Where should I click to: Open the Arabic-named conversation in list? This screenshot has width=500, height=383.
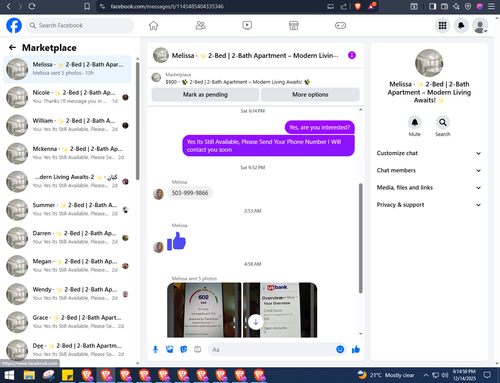[x=67, y=181]
